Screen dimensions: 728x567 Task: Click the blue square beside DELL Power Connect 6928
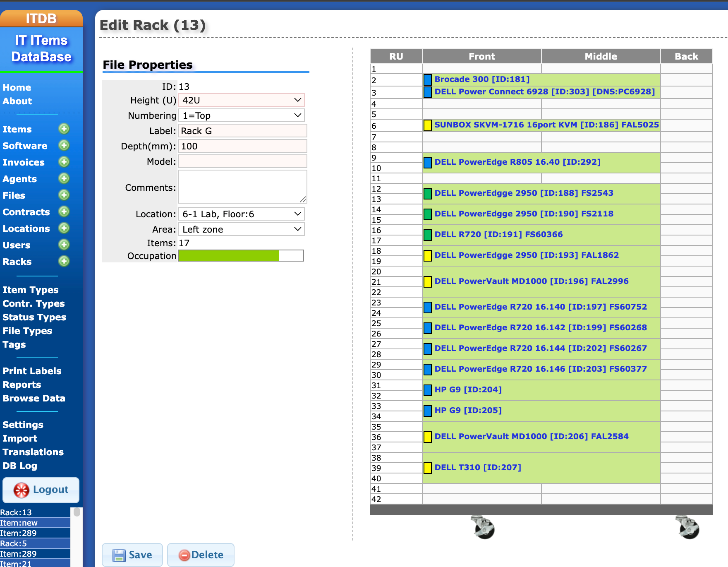(428, 92)
